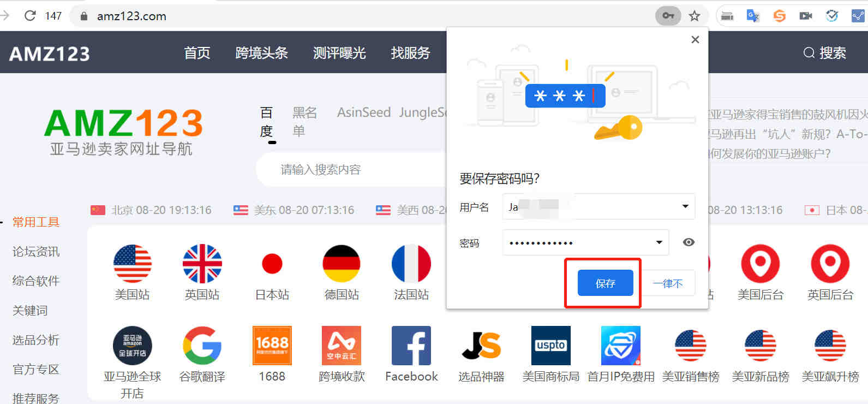Open the Facebook icon
The image size is (868, 404).
411,346
